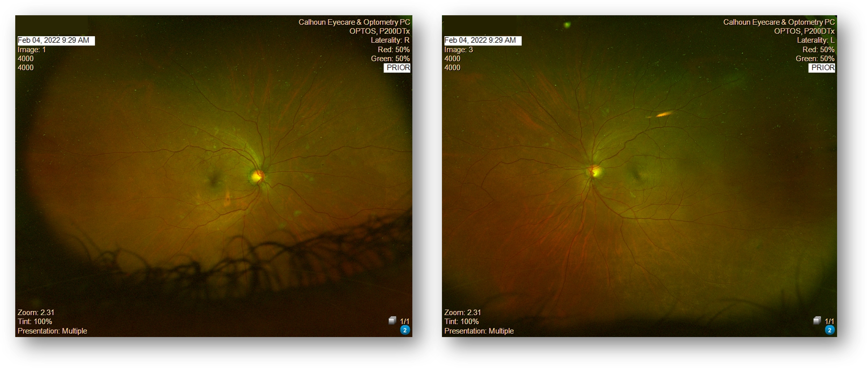Screen dimensions: 868x368
Task: Click the image stack icon in right-eye panel
Action: [x=392, y=320]
